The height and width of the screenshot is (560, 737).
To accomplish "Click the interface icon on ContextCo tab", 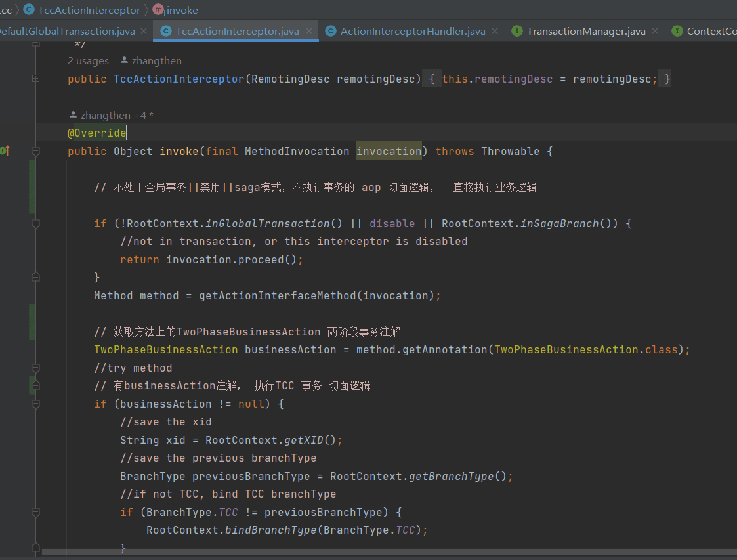I will (x=677, y=31).
